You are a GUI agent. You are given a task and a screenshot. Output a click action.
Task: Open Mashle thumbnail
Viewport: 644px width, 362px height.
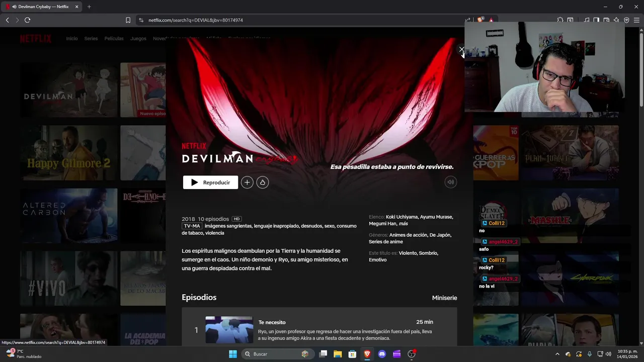pos(570,216)
